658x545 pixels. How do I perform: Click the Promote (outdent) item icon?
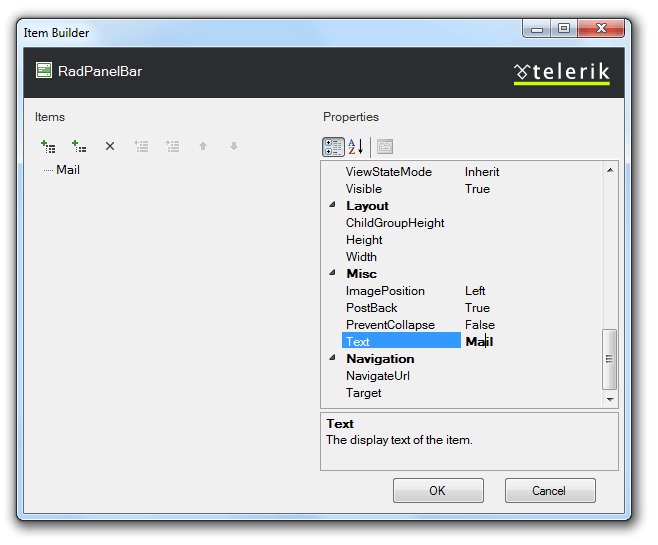coord(141,146)
